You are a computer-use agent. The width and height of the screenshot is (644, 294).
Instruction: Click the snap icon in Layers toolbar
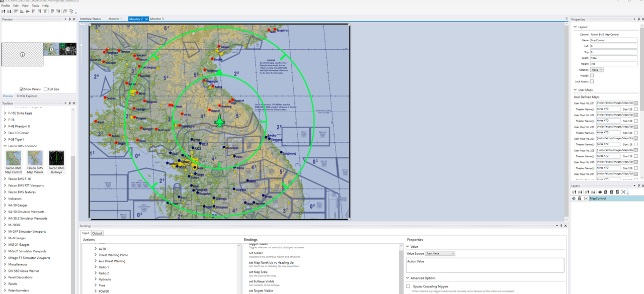[623, 192]
